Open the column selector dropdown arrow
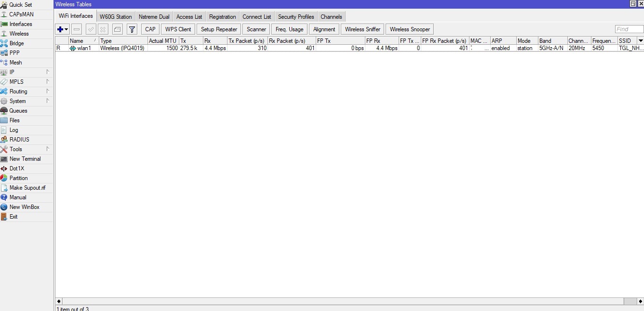 pos(640,41)
